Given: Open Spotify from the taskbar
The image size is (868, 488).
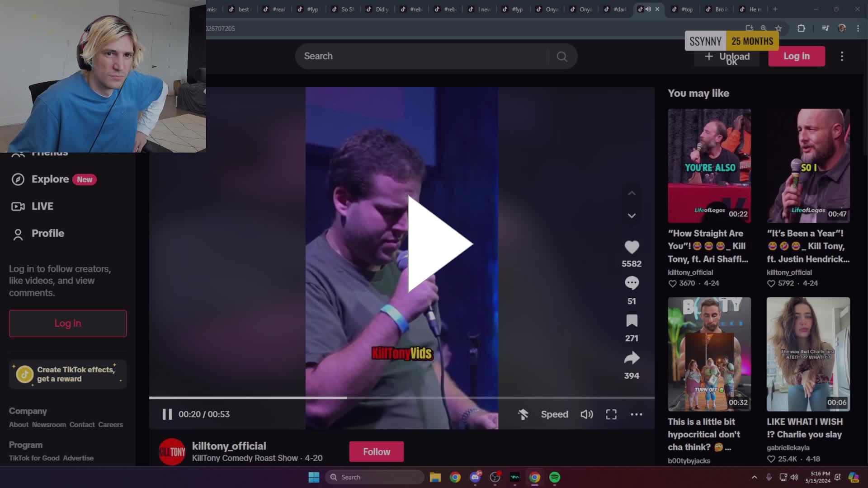Looking at the screenshot, I should (555, 477).
